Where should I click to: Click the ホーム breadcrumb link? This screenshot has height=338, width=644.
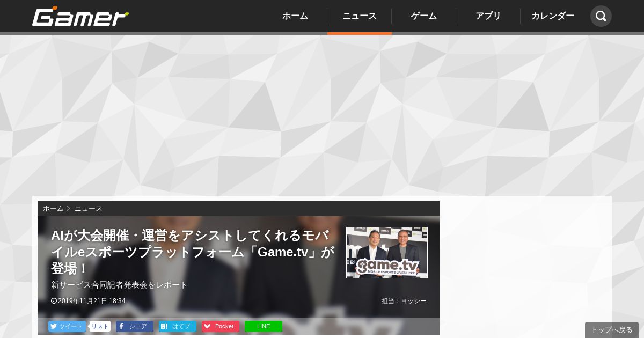[53, 209]
